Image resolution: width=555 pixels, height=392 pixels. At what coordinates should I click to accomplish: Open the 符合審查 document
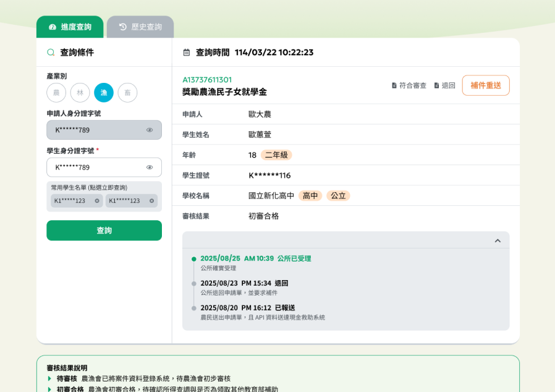point(409,85)
